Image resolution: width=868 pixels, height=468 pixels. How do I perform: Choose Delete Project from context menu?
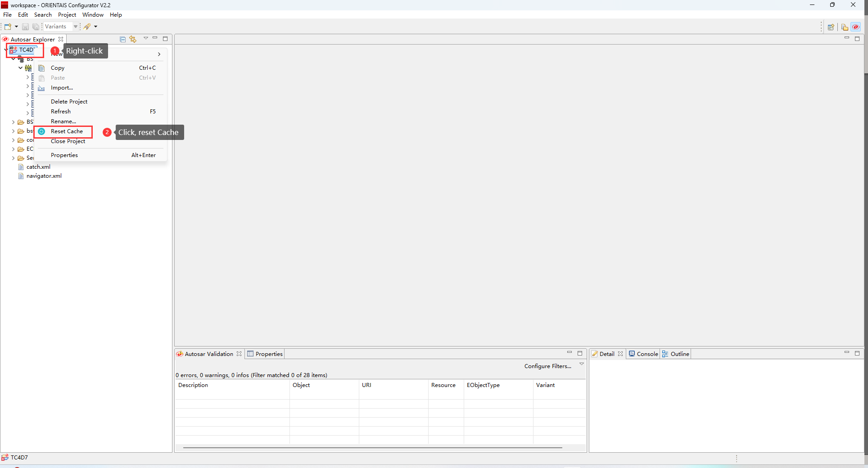69,102
